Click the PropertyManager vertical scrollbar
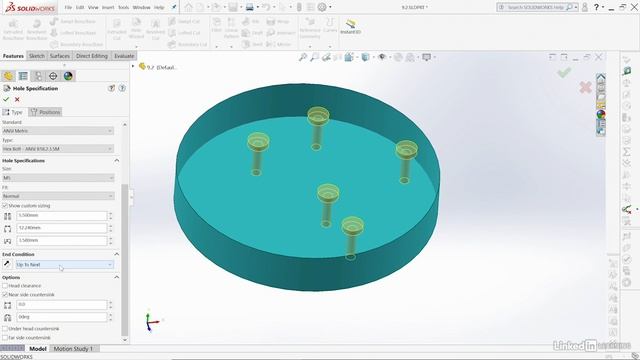The height and width of the screenshot is (360, 640). [125, 260]
